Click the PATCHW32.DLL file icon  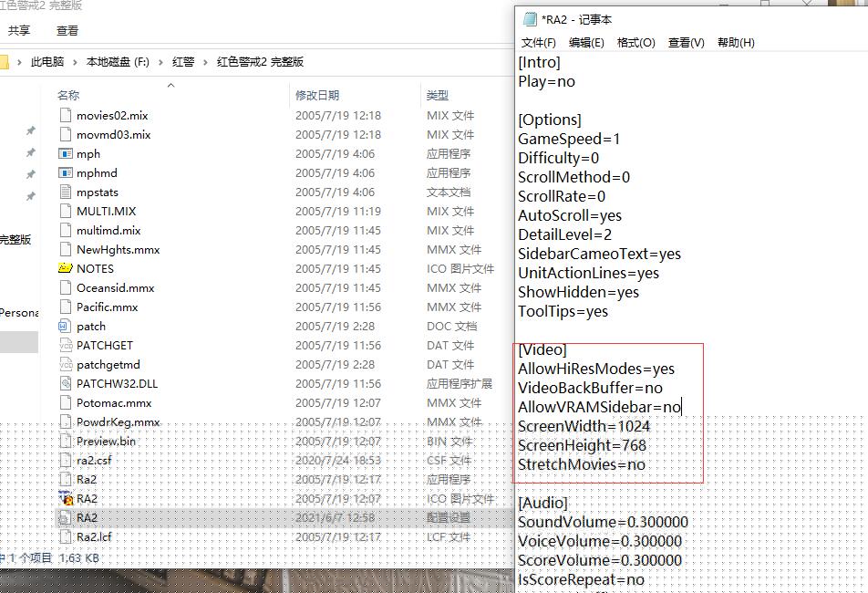point(66,384)
